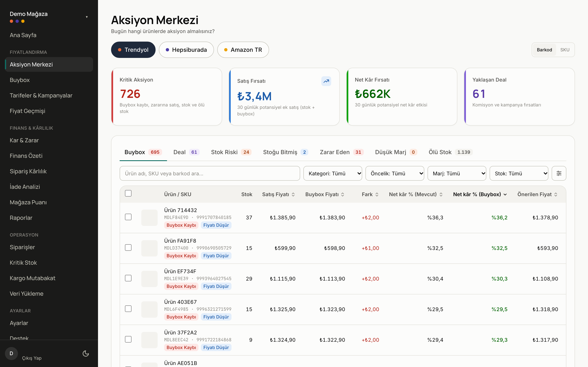Click the Çıkış Yap link

tap(32, 358)
